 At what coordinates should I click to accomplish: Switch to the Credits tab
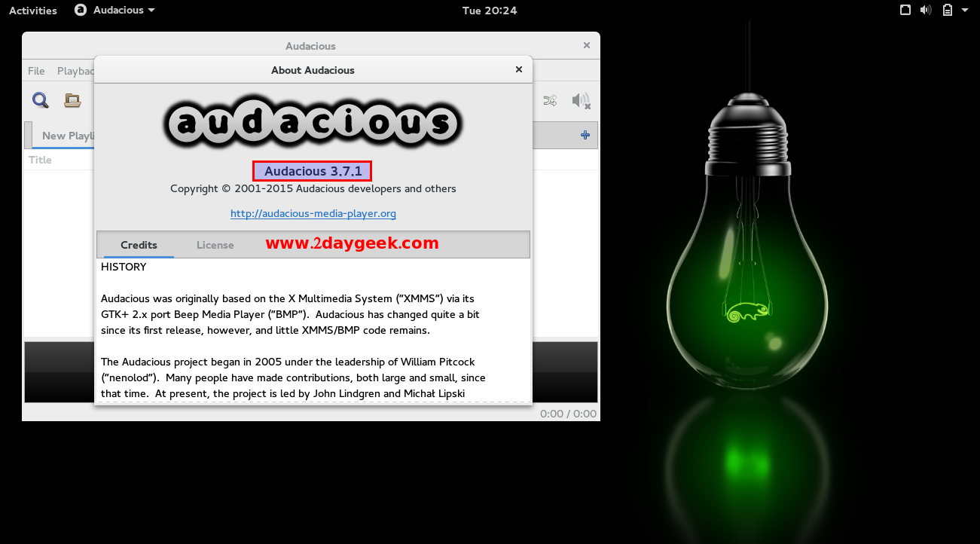point(139,245)
